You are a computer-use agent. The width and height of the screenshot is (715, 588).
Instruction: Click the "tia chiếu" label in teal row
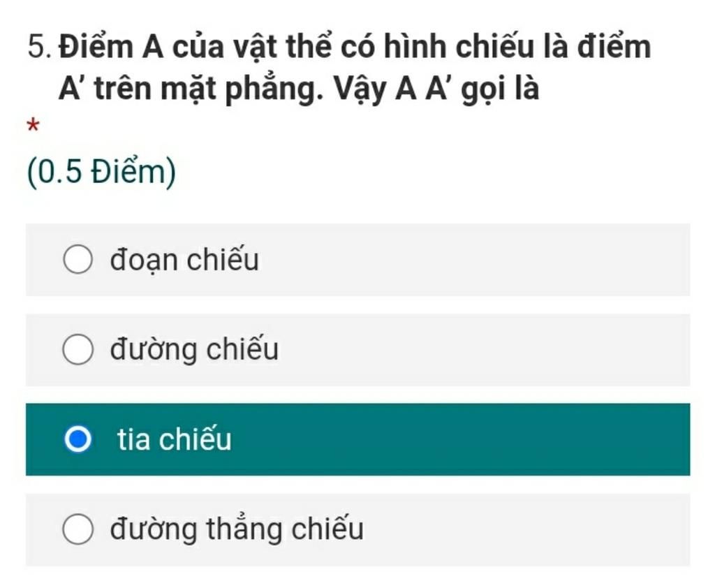click(x=174, y=439)
